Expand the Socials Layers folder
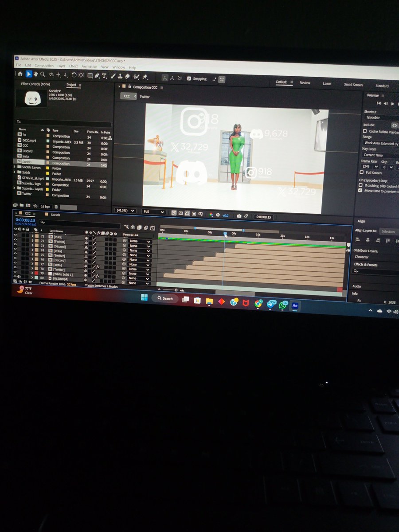This screenshot has height=532, width=399. (x=15, y=167)
